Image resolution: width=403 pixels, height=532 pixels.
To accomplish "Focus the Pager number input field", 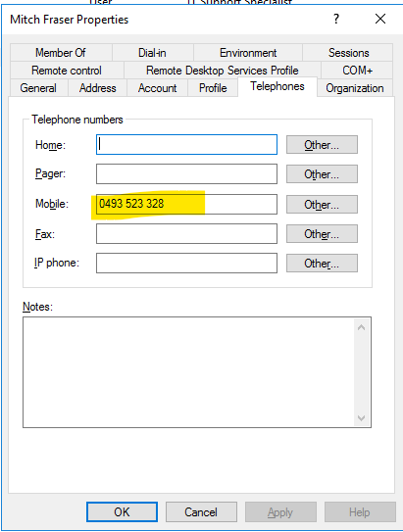I will (186, 174).
